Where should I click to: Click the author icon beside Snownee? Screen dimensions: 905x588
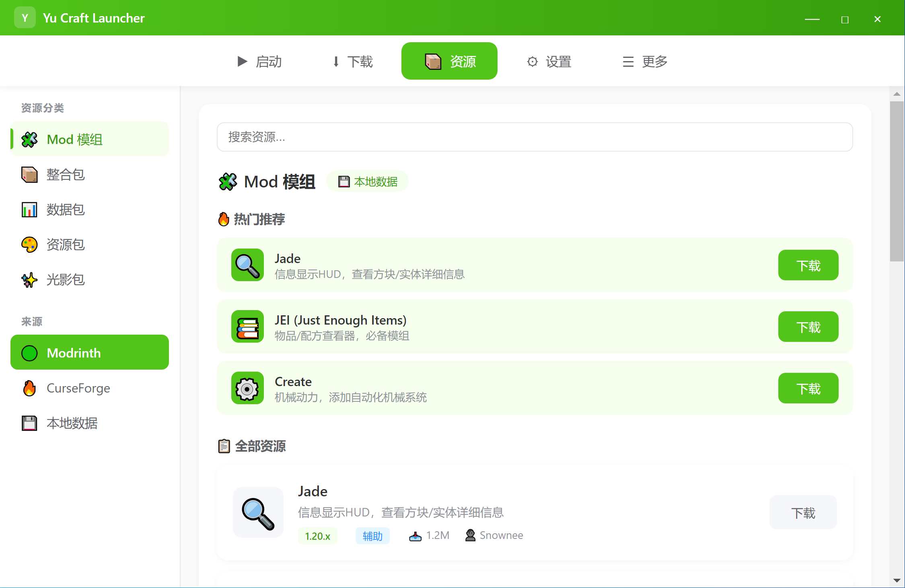[x=470, y=535]
